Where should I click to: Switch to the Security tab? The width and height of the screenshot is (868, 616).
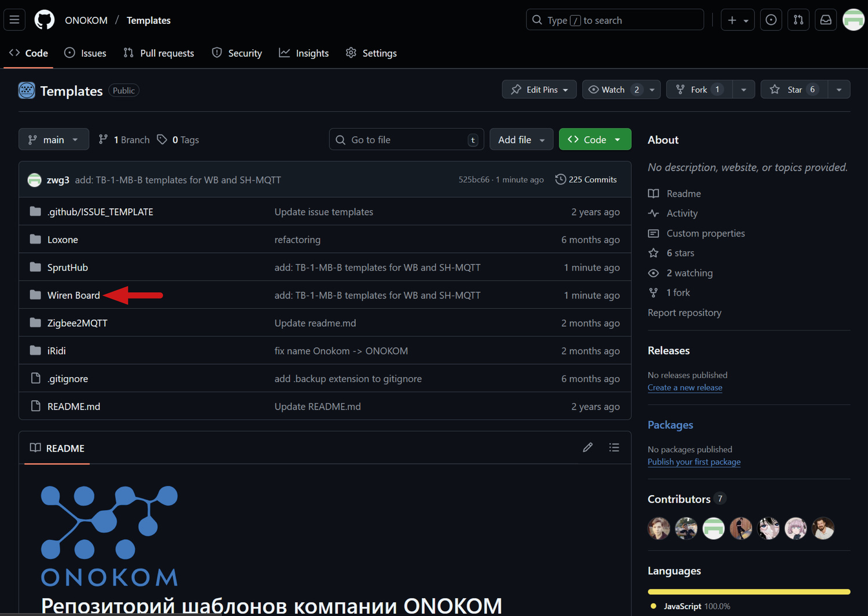(x=237, y=53)
